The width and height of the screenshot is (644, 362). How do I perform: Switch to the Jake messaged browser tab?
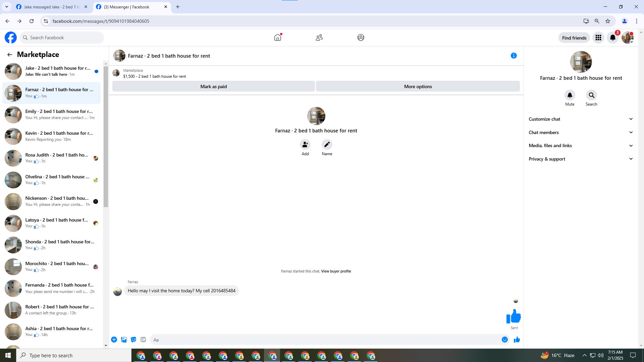(51, 7)
